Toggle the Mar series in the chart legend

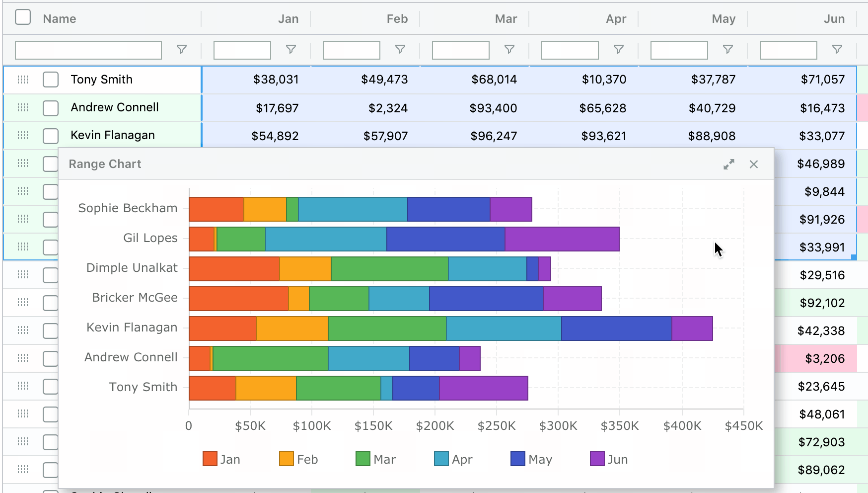tap(376, 459)
